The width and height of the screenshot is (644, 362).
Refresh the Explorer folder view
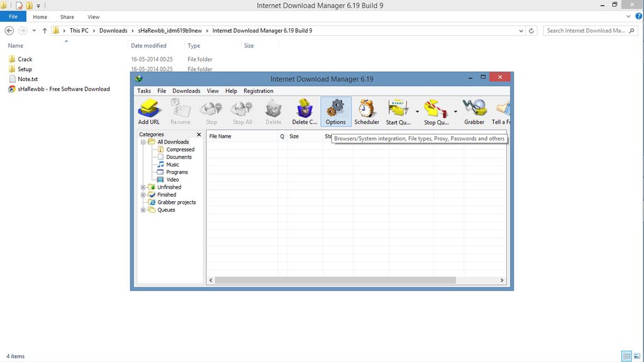531,31
